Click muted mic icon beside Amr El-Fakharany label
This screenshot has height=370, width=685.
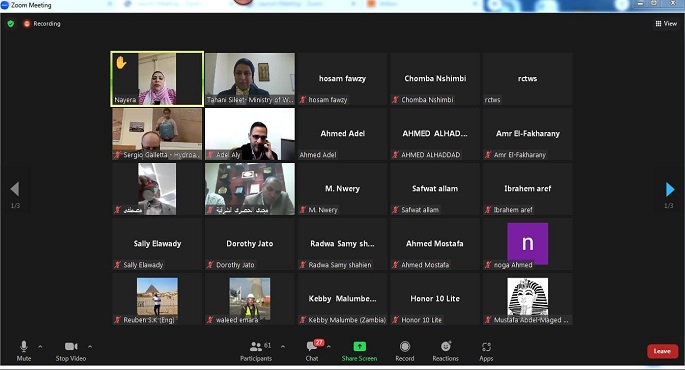488,155
